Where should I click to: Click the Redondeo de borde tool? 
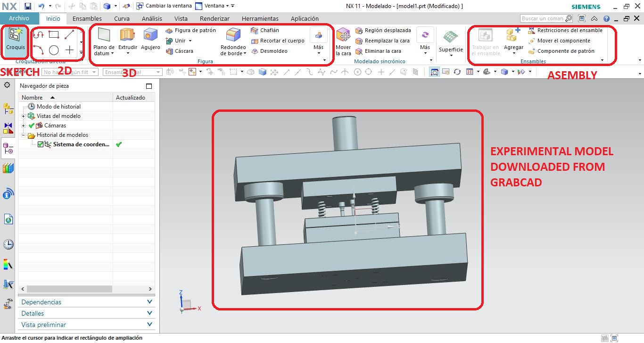coord(233,41)
